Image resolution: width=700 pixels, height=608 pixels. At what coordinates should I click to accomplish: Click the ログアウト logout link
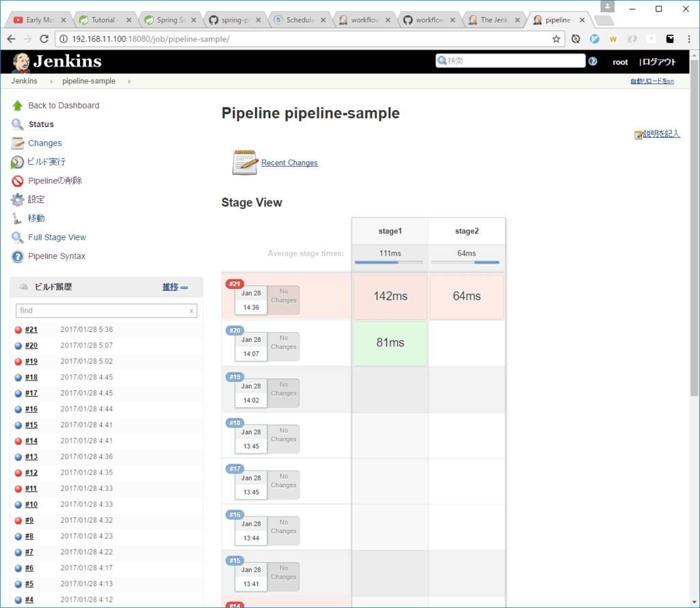pyautogui.click(x=659, y=61)
